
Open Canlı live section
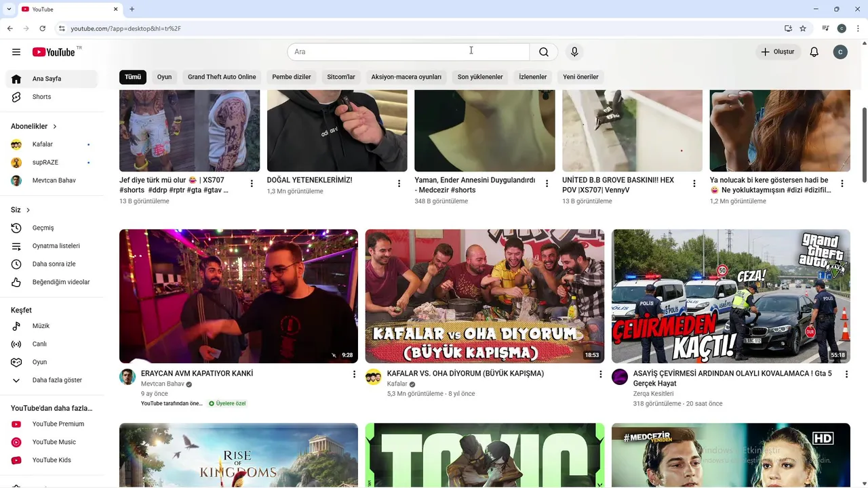pos(52,344)
